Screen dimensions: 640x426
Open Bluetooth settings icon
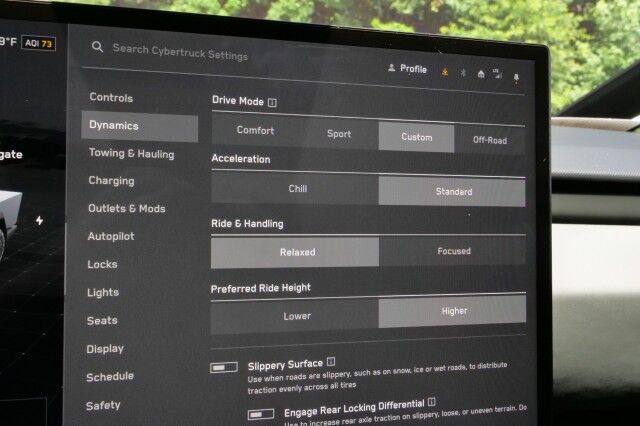click(463, 73)
